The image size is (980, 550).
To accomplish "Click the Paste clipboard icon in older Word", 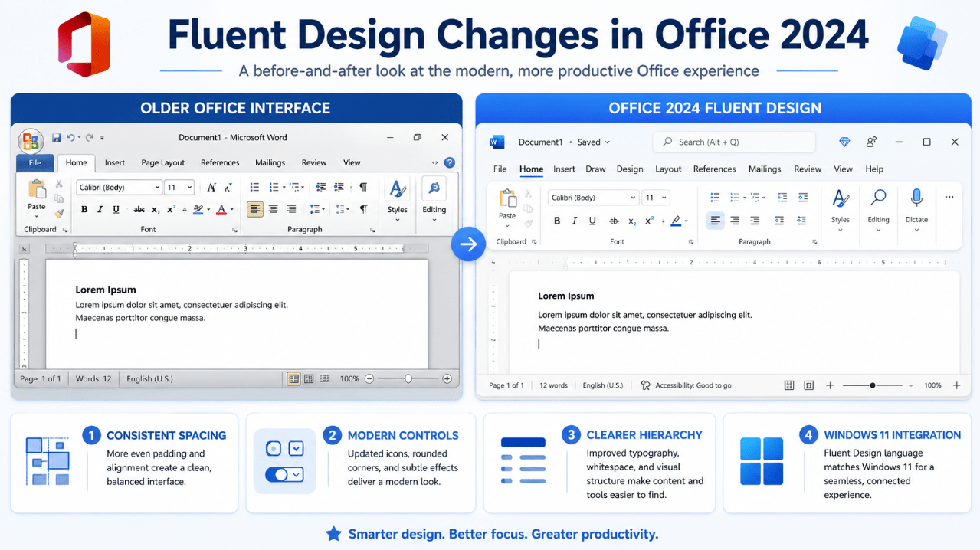I will (36, 189).
